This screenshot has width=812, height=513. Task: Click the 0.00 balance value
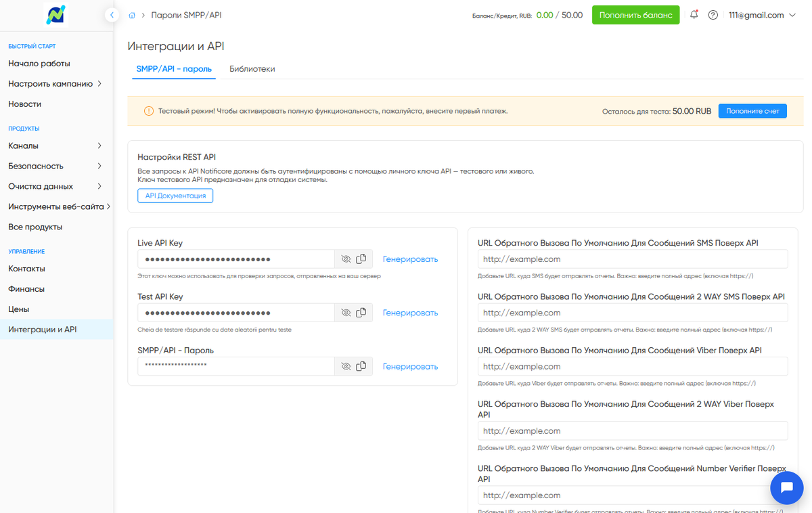(545, 15)
